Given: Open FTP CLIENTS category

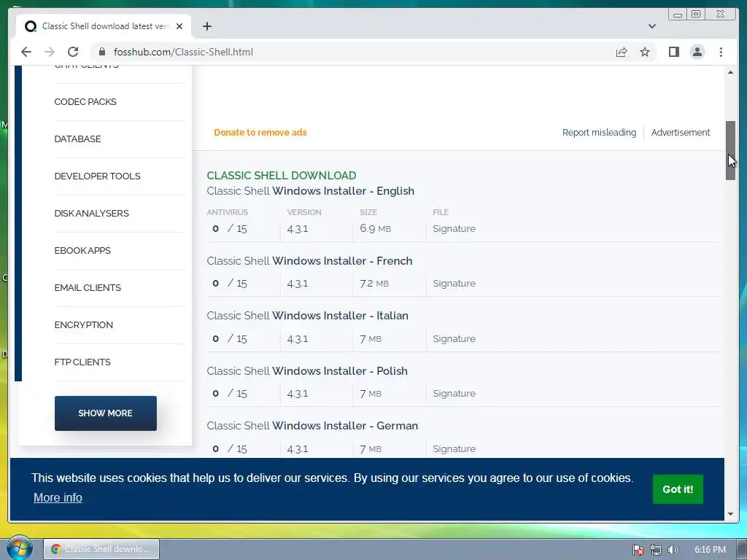Looking at the screenshot, I should (x=82, y=362).
